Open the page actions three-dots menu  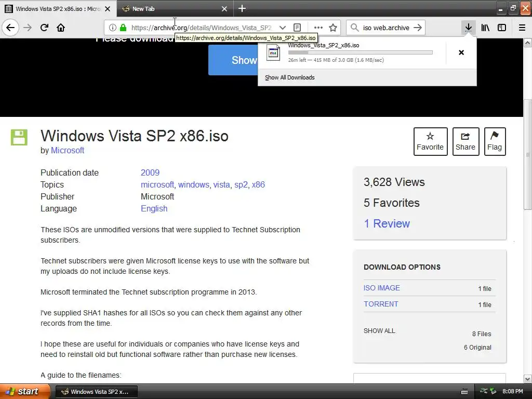click(318, 28)
